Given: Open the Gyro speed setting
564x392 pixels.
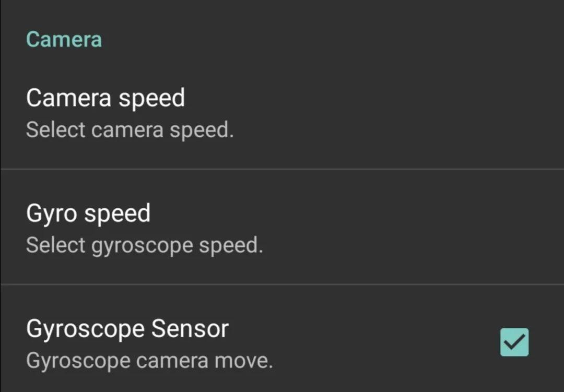Looking at the screenshot, I should point(282,228).
